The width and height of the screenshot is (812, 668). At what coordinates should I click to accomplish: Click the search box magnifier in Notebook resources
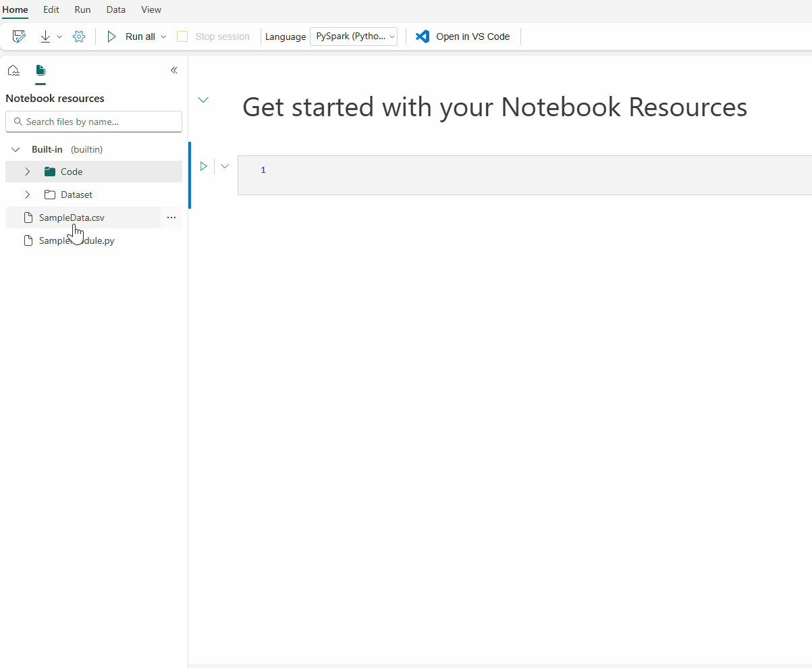(x=18, y=122)
